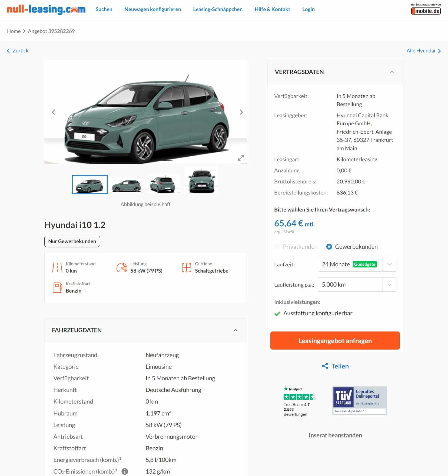Click the Kilometerstand road icon
448x476 pixels.
coord(57,267)
